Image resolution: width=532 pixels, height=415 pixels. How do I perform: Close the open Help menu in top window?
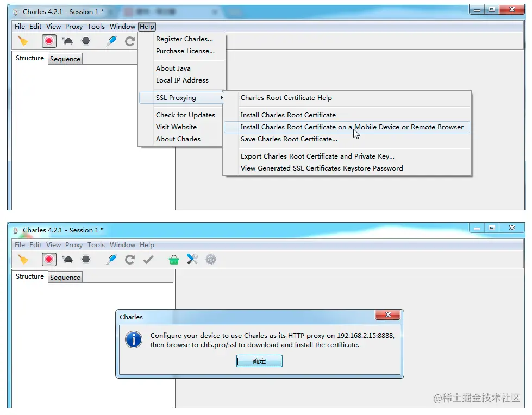(147, 27)
